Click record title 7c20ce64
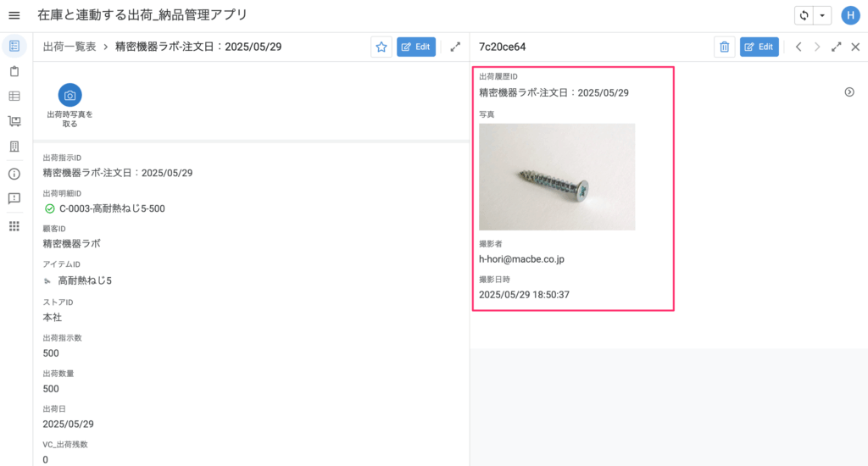 point(502,47)
